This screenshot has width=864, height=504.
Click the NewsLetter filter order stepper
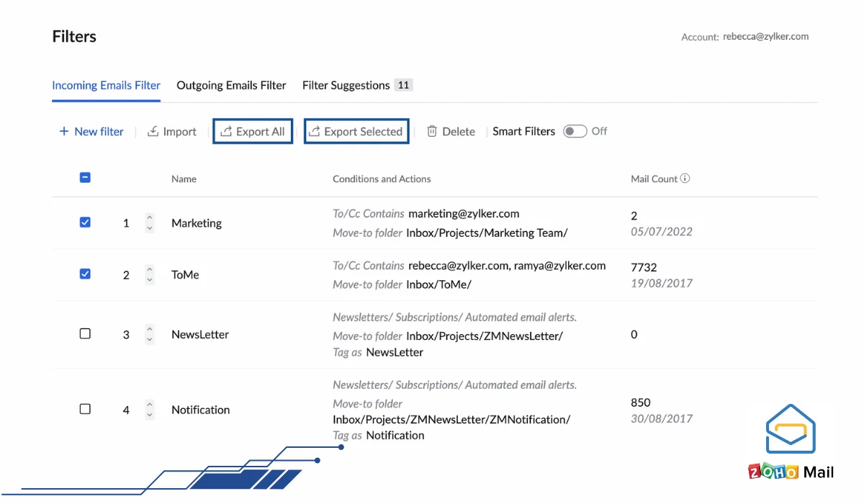coord(149,334)
